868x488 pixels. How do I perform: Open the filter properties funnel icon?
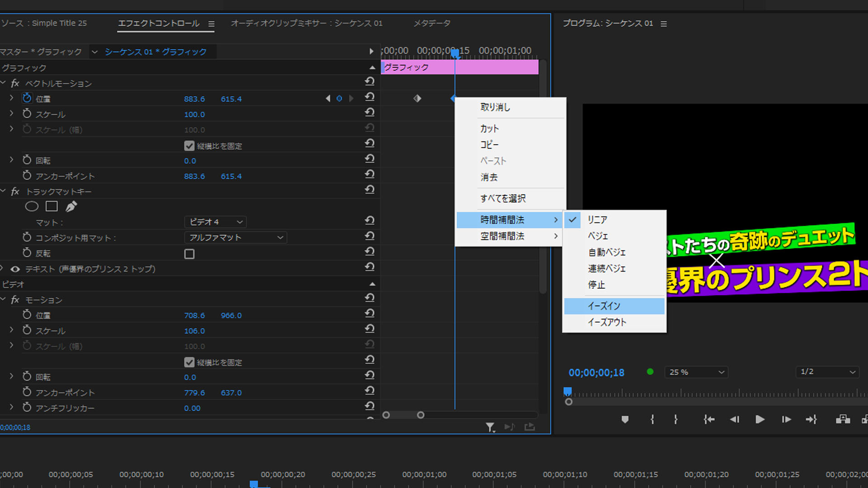click(x=490, y=427)
